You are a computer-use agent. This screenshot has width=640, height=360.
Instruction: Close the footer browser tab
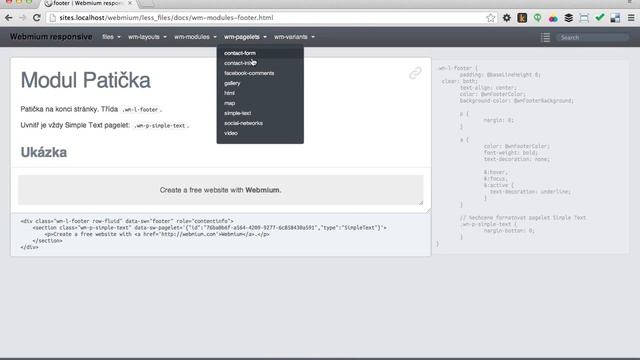[x=130, y=3]
